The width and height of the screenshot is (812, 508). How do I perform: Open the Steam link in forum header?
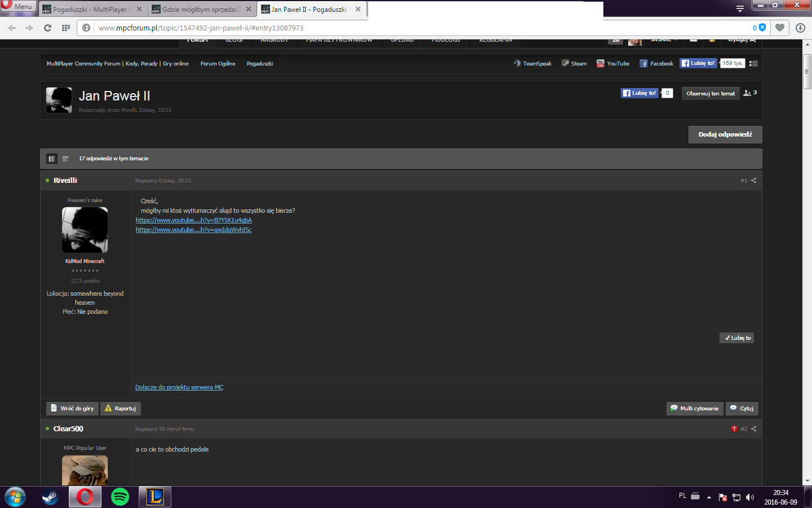(x=574, y=64)
